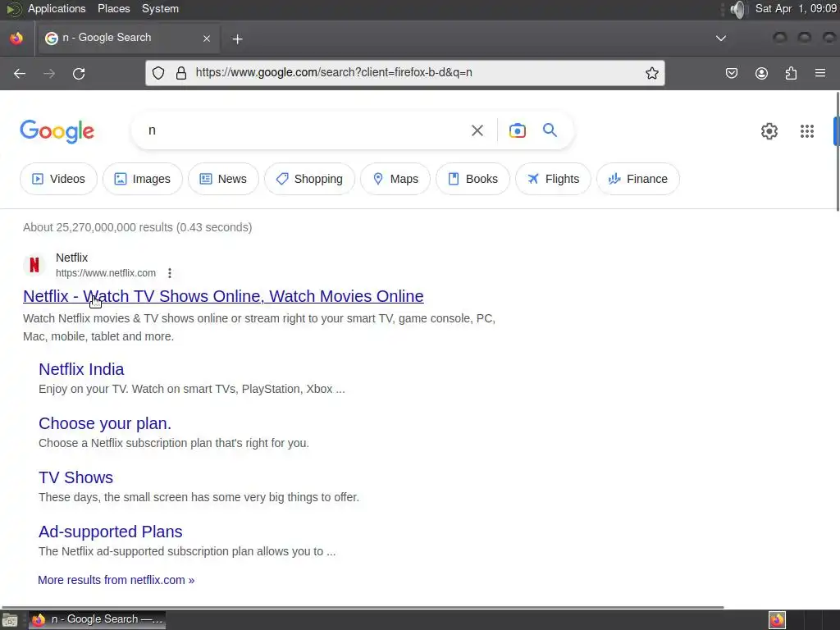Submit search with magnifier icon
Screen dimensions: 840x630
tap(550, 130)
